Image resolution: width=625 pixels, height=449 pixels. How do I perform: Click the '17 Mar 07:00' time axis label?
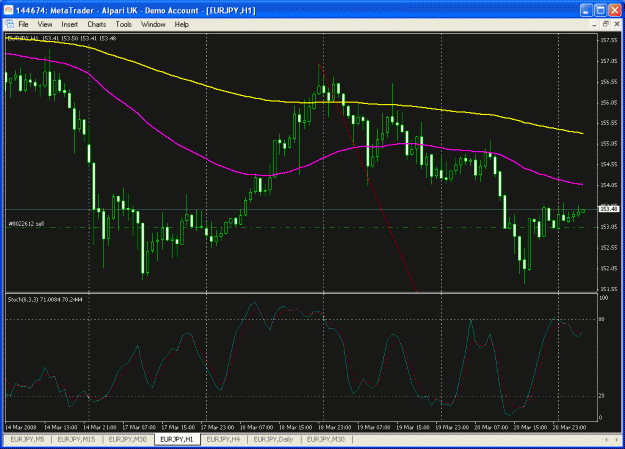tap(139, 427)
